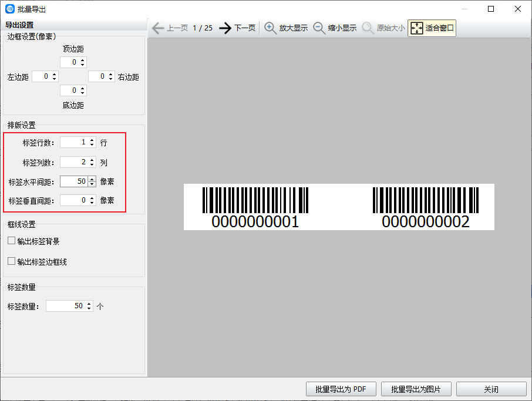Click the label quantity spinner arrows

[89, 306]
